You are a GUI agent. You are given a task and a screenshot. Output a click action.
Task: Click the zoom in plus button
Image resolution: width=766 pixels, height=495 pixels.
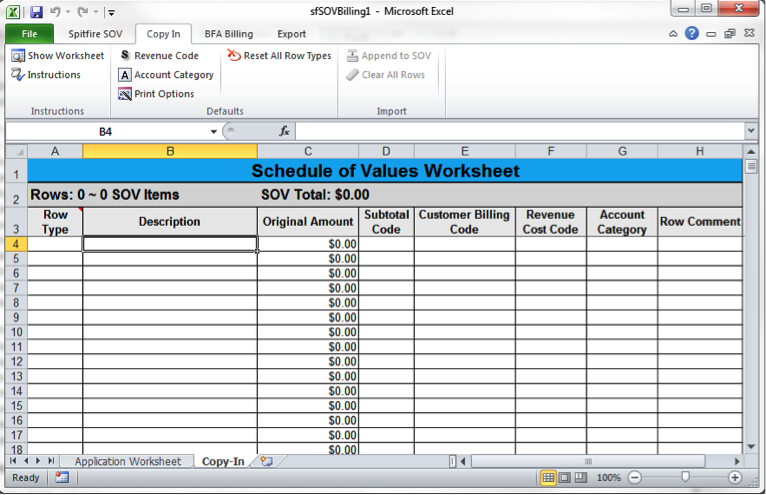(x=735, y=477)
